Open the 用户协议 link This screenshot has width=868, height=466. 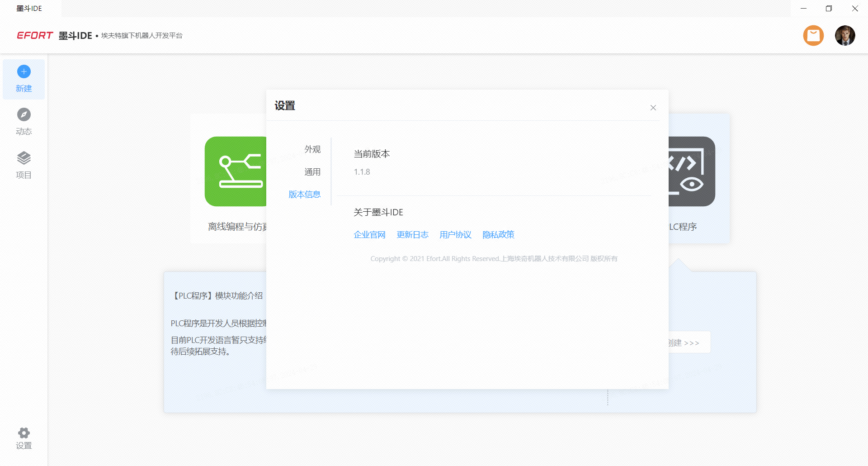pos(455,235)
